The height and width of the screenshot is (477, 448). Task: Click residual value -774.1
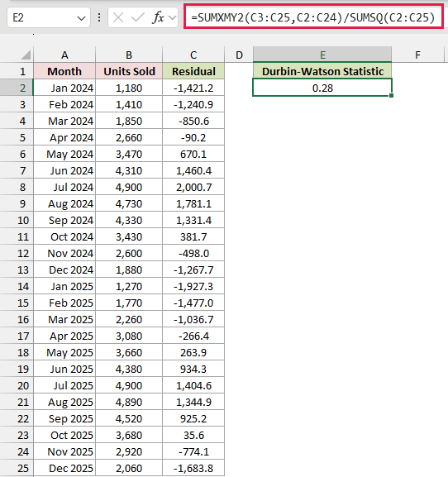(x=193, y=451)
